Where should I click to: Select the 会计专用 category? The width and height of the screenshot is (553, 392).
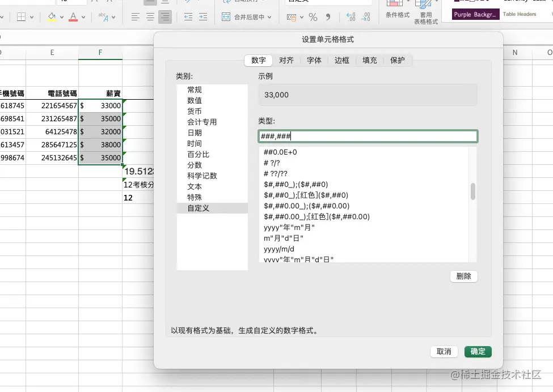212,122
